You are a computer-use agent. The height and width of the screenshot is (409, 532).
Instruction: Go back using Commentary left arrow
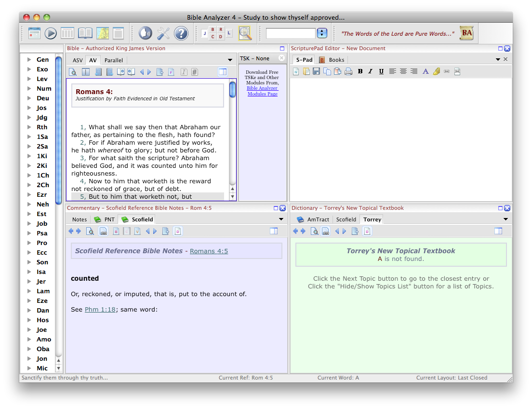(71, 232)
